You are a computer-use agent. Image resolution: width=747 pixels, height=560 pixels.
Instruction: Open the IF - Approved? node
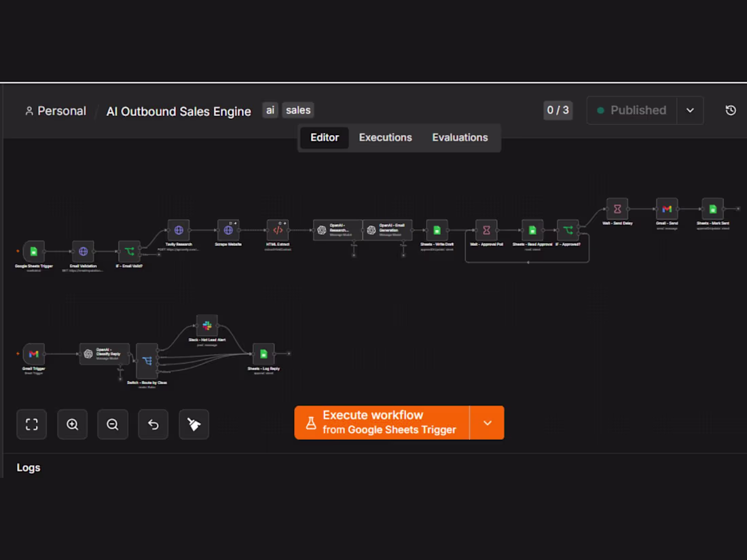click(568, 230)
